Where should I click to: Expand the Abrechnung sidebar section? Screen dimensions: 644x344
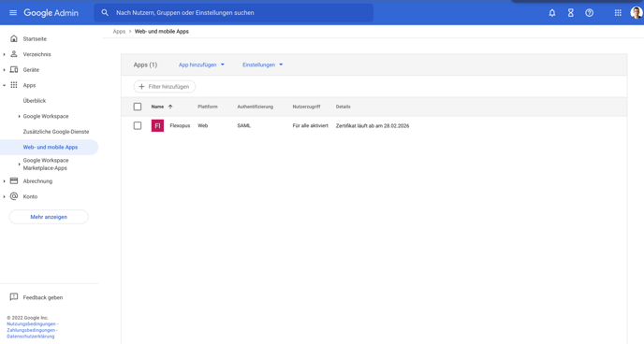pos(4,181)
